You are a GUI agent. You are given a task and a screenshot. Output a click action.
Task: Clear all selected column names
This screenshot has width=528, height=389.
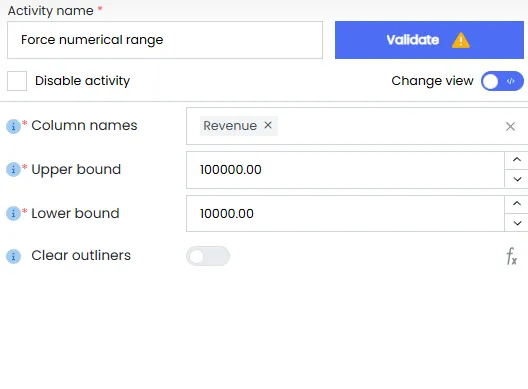(510, 126)
